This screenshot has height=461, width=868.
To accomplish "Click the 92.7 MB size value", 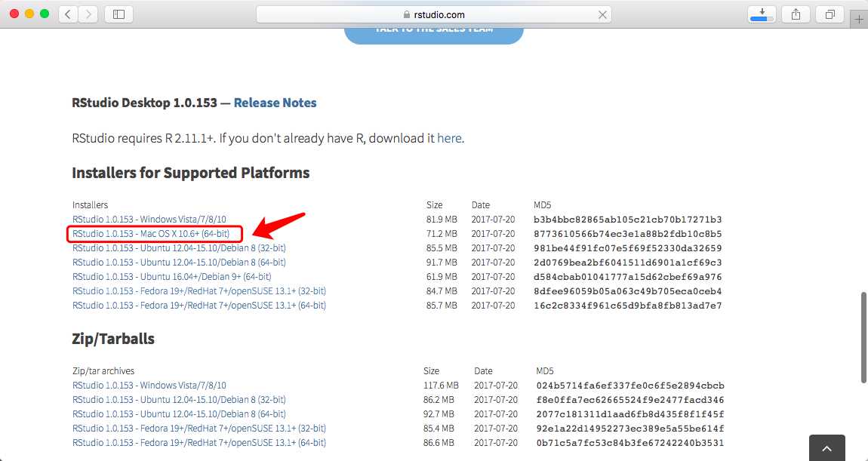I will [x=439, y=414].
